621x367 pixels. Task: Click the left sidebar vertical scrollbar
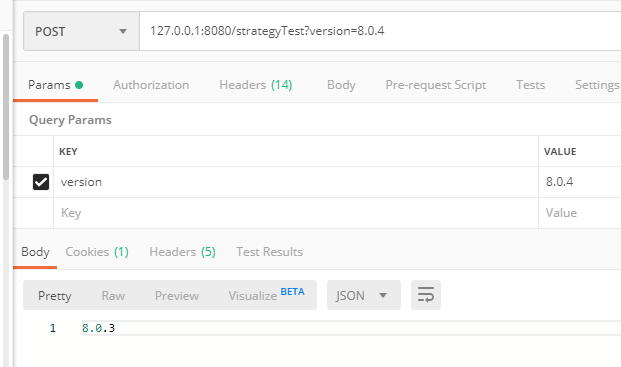[x=6, y=107]
